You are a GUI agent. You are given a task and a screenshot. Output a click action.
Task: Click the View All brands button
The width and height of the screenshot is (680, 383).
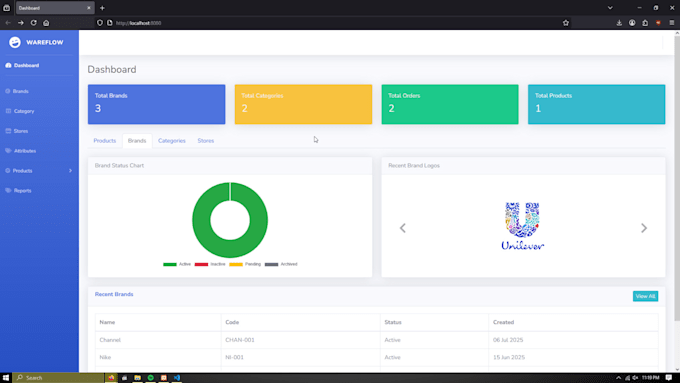[x=645, y=296]
